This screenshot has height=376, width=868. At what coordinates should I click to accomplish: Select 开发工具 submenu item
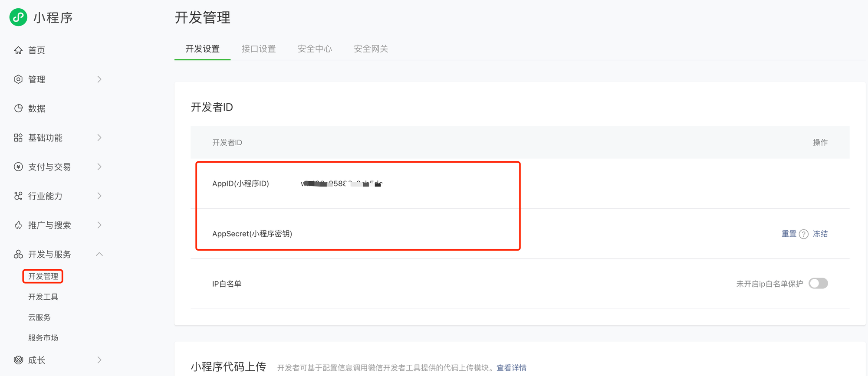pos(43,297)
